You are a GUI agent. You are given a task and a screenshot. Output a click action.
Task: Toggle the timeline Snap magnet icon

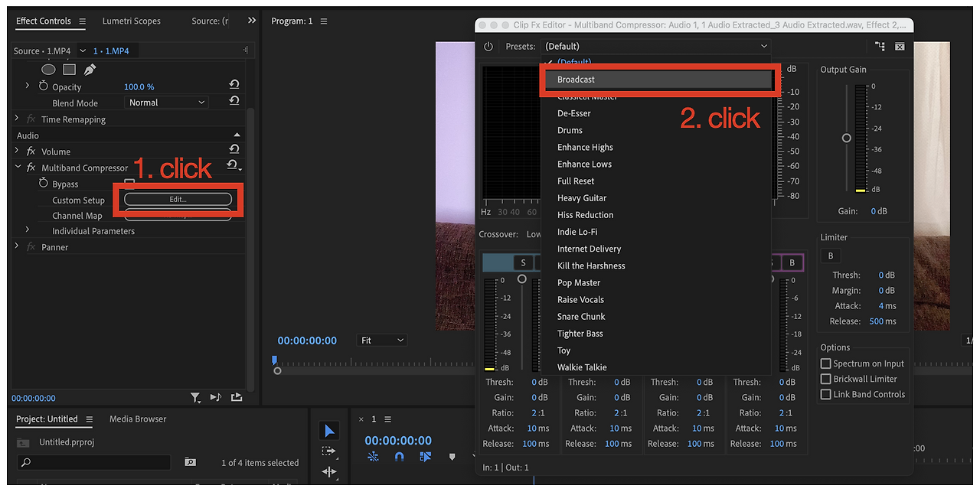pyautogui.click(x=399, y=456)
